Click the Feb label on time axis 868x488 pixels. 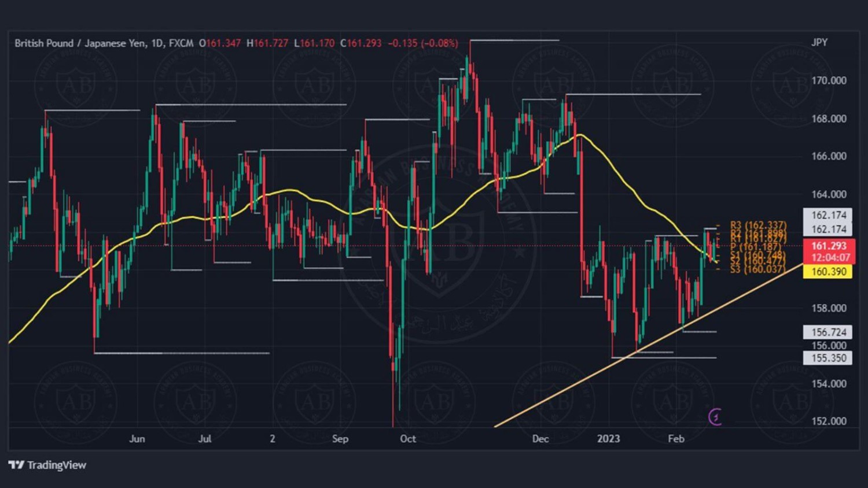(x=676, y=439)
